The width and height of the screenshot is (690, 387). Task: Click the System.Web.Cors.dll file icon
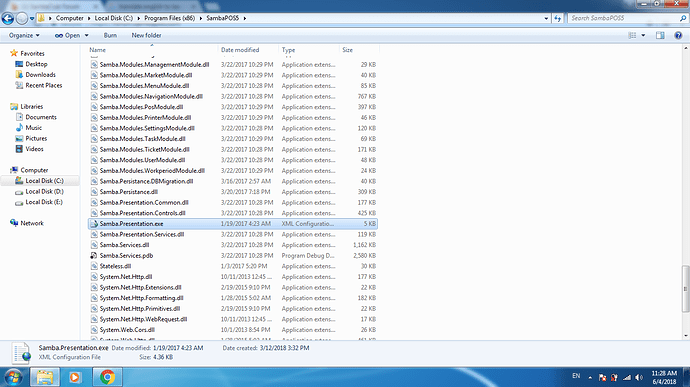(94, 329)
